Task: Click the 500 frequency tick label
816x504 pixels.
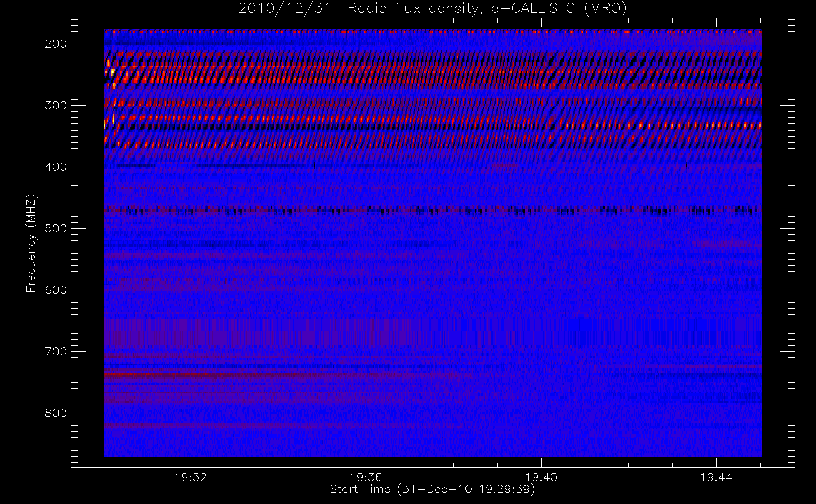Action: coord(55,228)
